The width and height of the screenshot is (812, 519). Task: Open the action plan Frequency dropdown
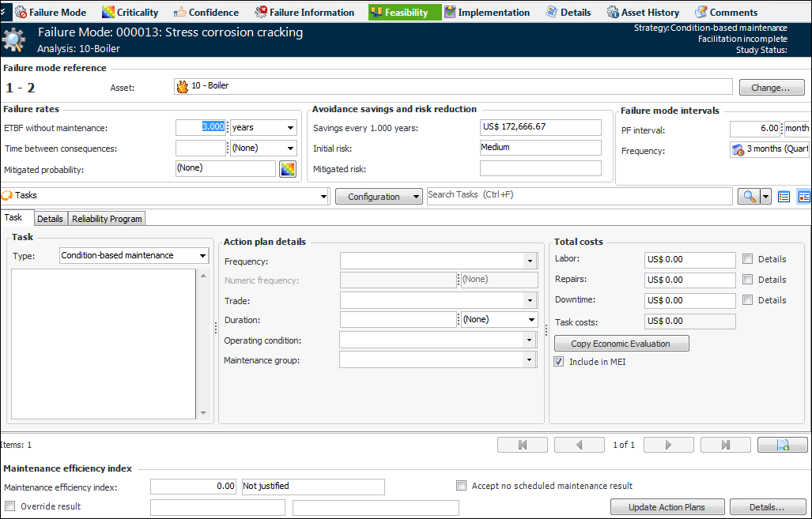pyautogui.click(x=529, y=261)
